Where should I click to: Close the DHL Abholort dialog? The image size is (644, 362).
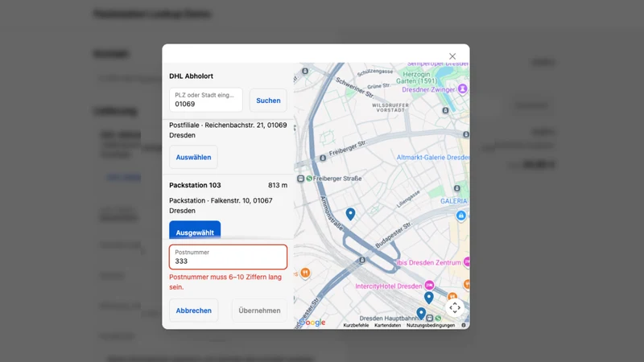452,56
